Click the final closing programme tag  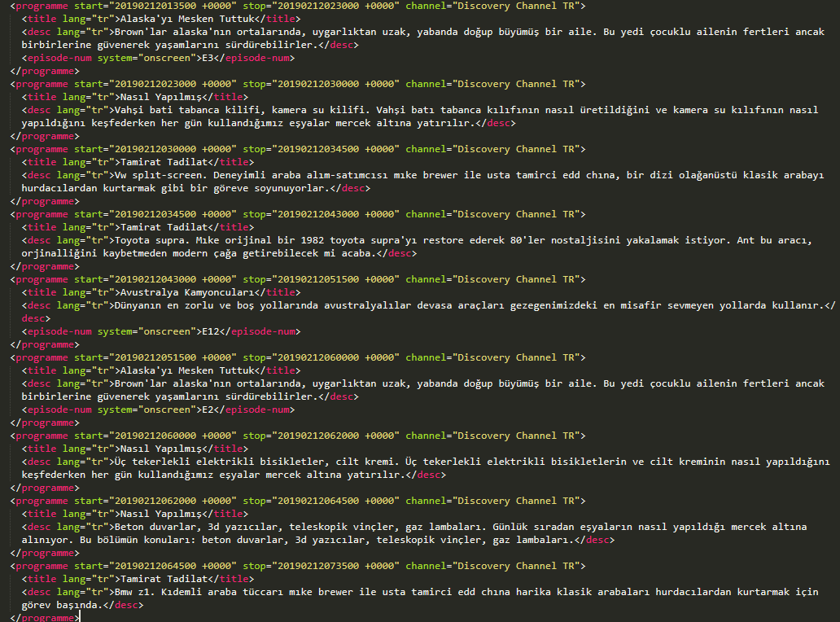click(x=45, y=618)
